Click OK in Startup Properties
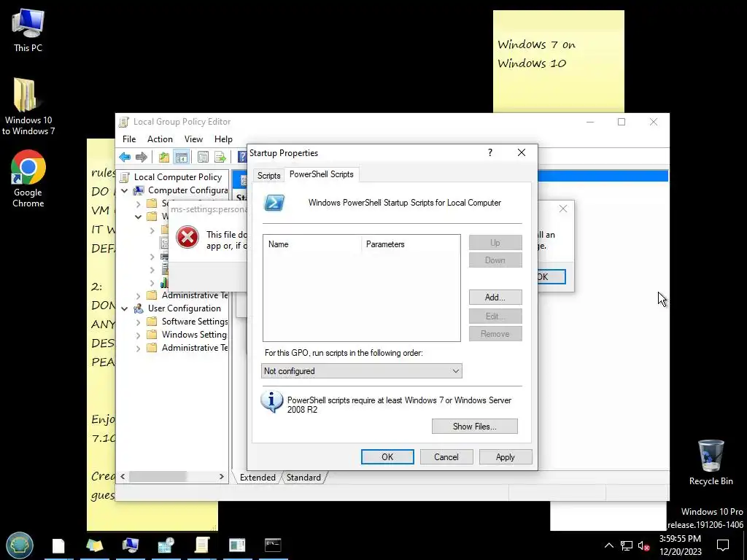Screen dimensions: 747x560 [387, 456]
